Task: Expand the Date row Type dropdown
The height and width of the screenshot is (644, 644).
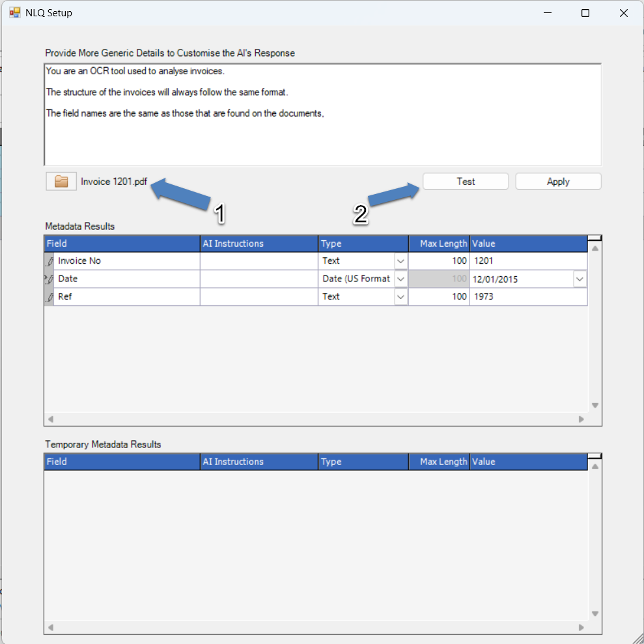Action: (401, 279)
